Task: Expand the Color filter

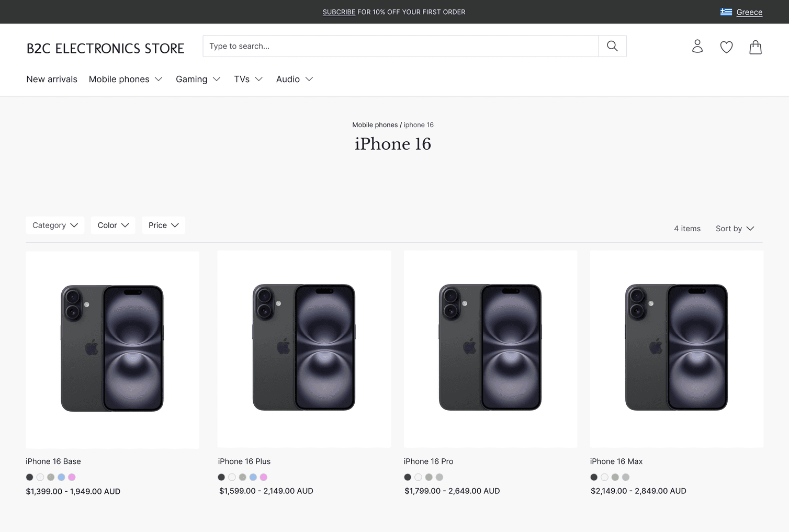Action: (x=113, y=225)
